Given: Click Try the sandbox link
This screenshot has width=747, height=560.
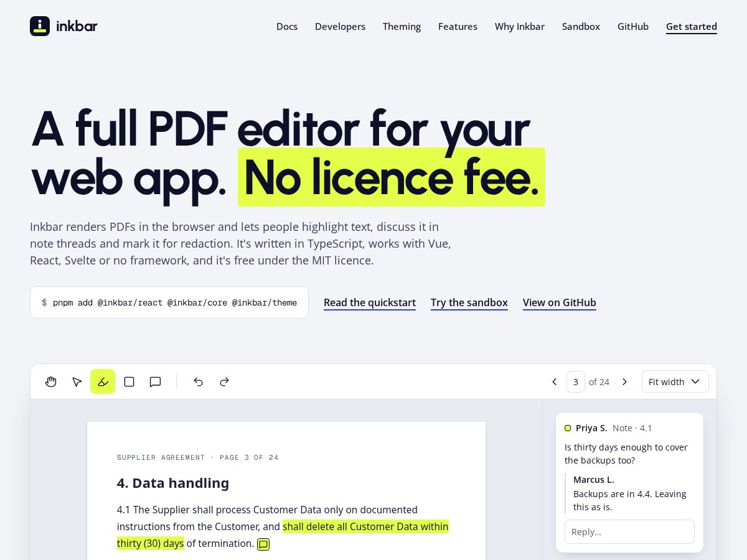Looking at the screenshot, I should pos(469,302).
